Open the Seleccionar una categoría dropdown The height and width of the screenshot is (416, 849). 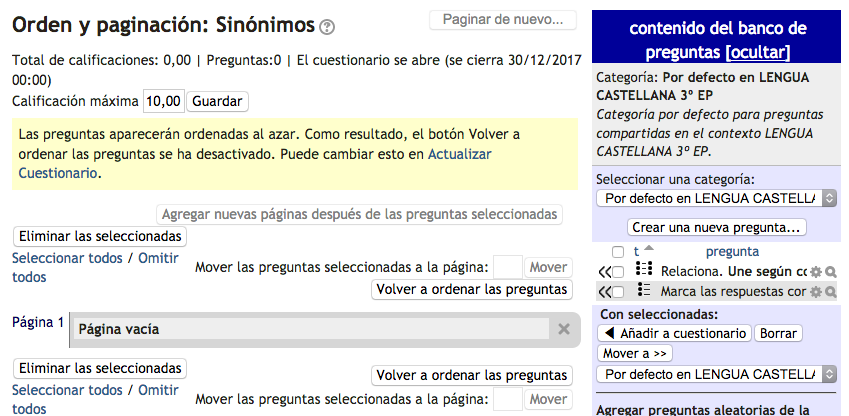click(716, 198)
